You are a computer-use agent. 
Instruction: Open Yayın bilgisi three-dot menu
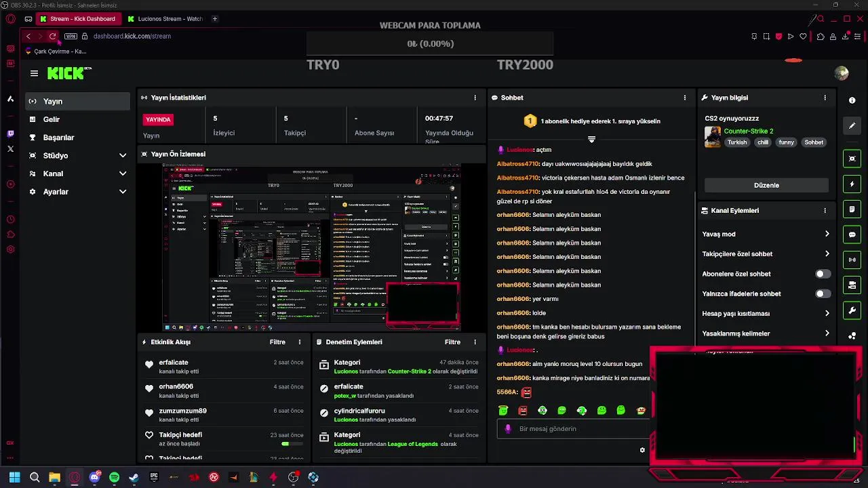(x=825, y=98)
